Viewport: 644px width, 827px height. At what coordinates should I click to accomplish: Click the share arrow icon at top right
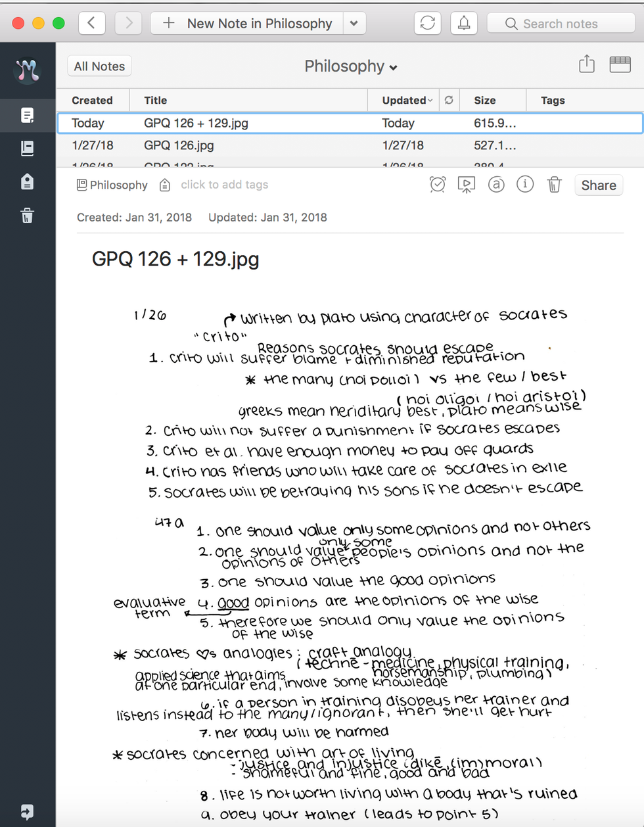586,64
